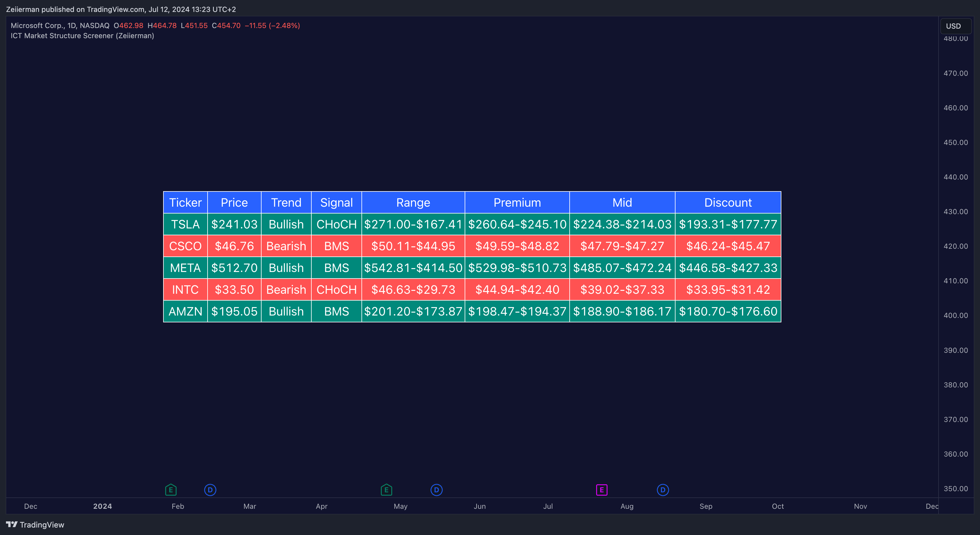Click the blue dividend marker after Aug
This screenshot has width=980, height=535.
(x=663, y=490)
